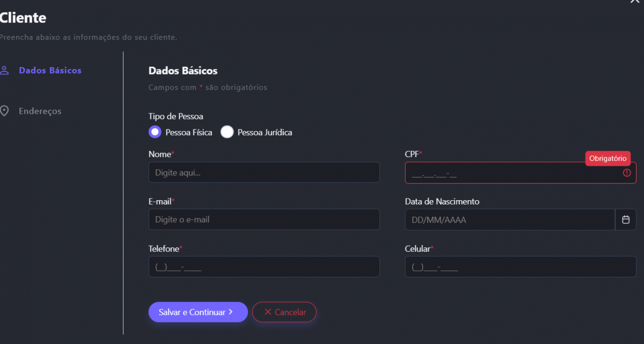This screenshot has height=344, width=644.
Task: Focus the E-mail input field
Action: tap(264, 219)
